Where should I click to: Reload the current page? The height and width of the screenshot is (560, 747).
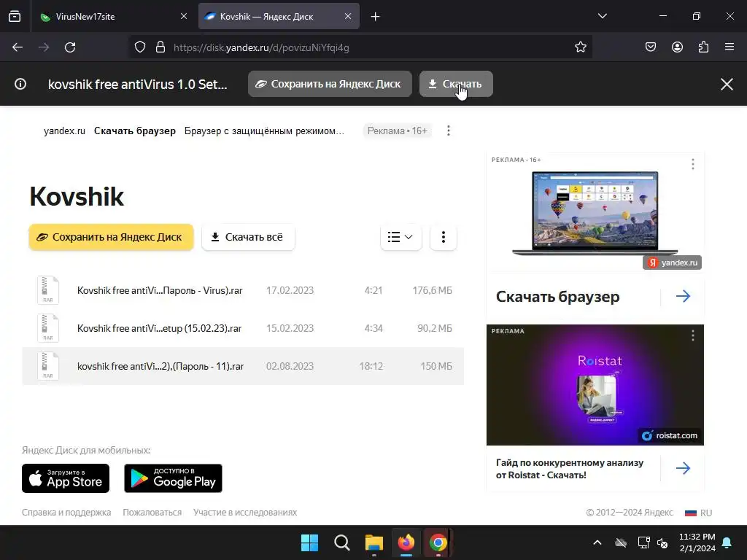pyautogui.click(x=70, y=47)
